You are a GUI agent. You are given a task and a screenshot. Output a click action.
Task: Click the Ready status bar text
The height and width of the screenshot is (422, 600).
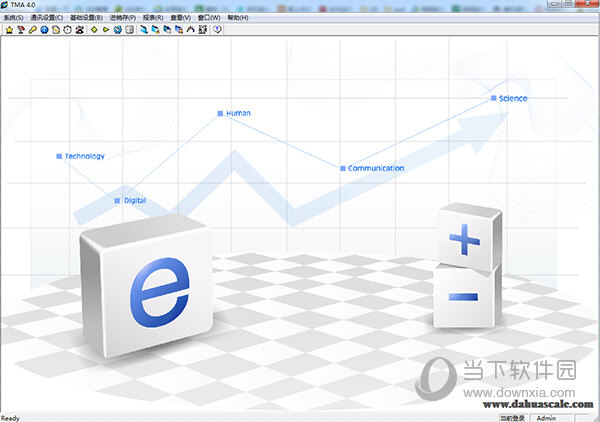tap(10, 418)
